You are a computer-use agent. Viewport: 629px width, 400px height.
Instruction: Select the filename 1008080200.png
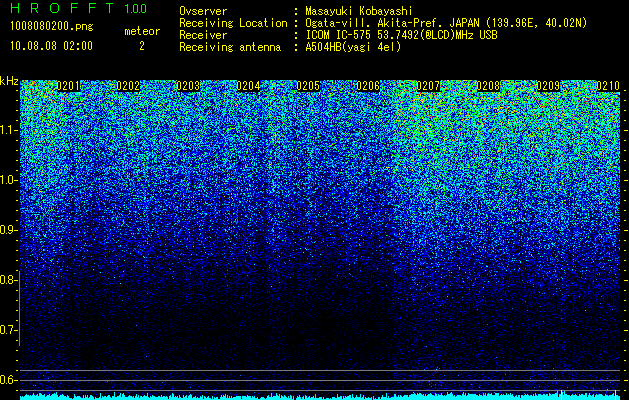coord(52,26)
